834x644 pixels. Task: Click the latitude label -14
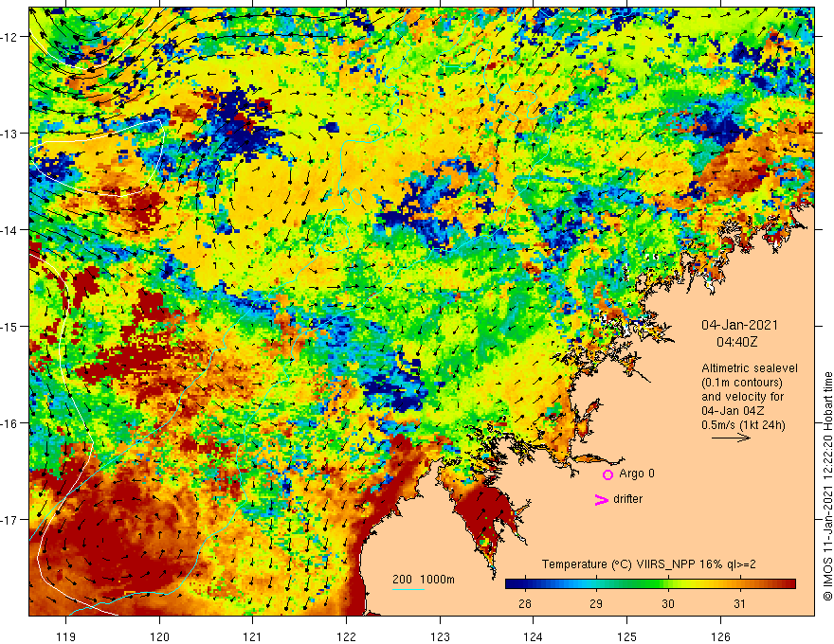[x=10, y=230]
